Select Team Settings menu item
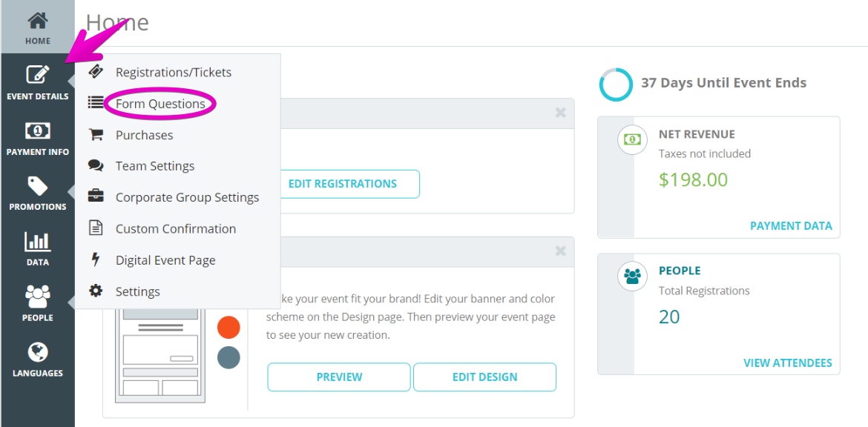The width and height of the screenshot is (868, 427). coord(155,166)
